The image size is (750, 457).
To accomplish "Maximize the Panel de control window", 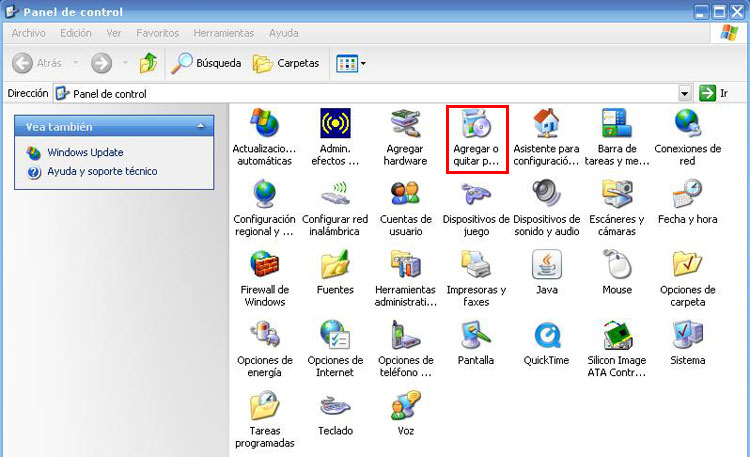I will pyautogui.click(x=719, y=11).
